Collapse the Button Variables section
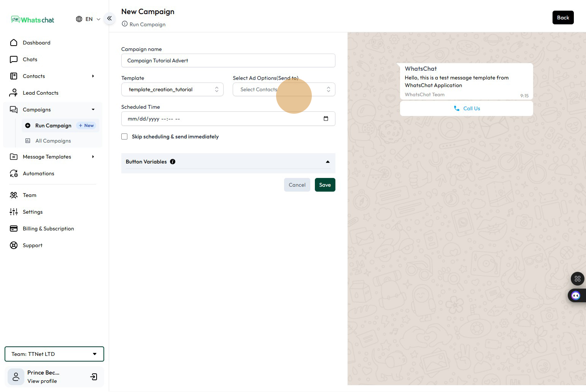The image size is (586, 392). pos(327,162)
